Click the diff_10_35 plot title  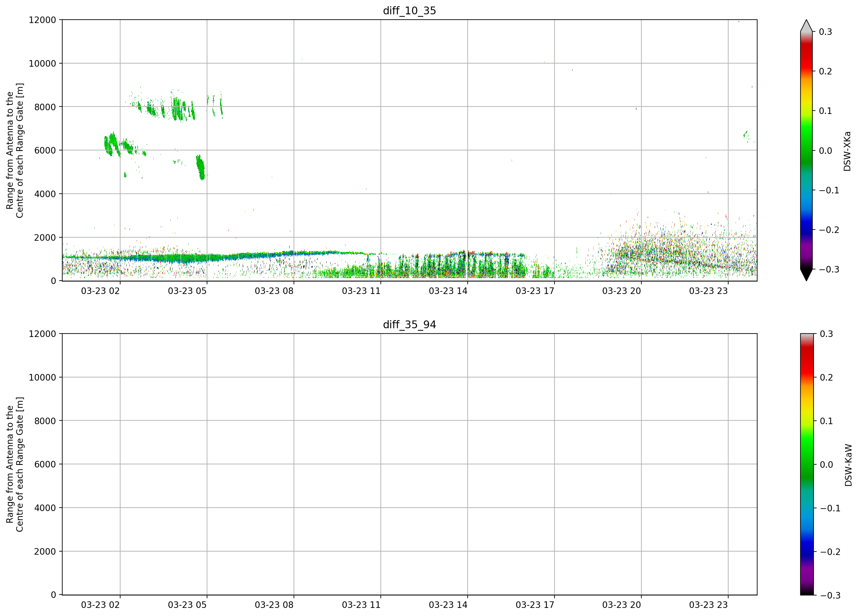(409, 11)
